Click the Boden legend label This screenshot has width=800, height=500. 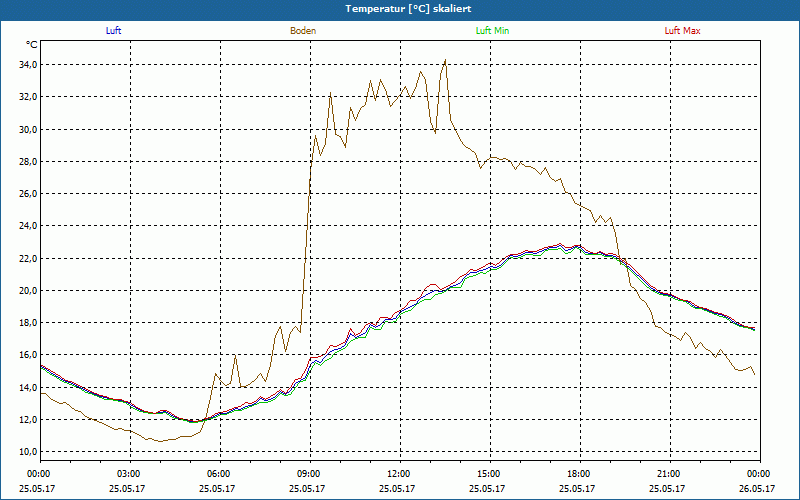click(303, 31)
